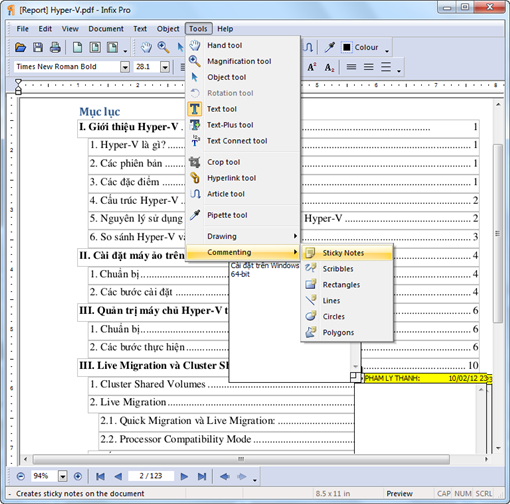
Task: Click the Print icon in toolbar
Action: (x=55, y=47)
